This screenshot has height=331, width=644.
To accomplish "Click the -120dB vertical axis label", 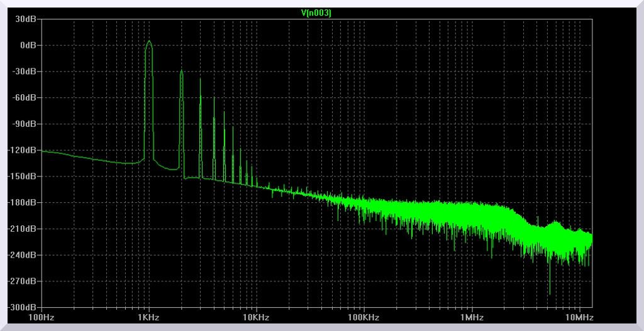I will [25, 150].
